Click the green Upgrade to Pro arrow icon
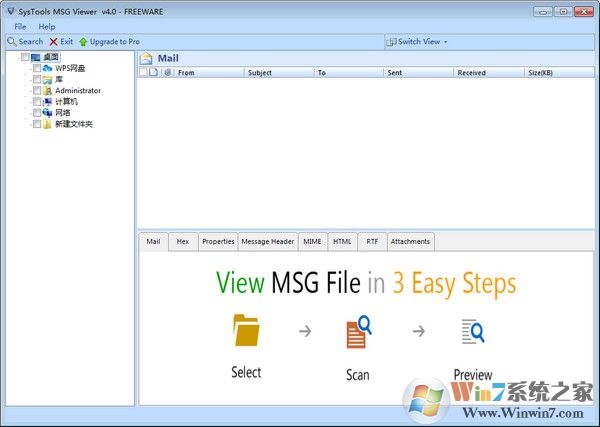600x427 pixels. coord(83,42)
